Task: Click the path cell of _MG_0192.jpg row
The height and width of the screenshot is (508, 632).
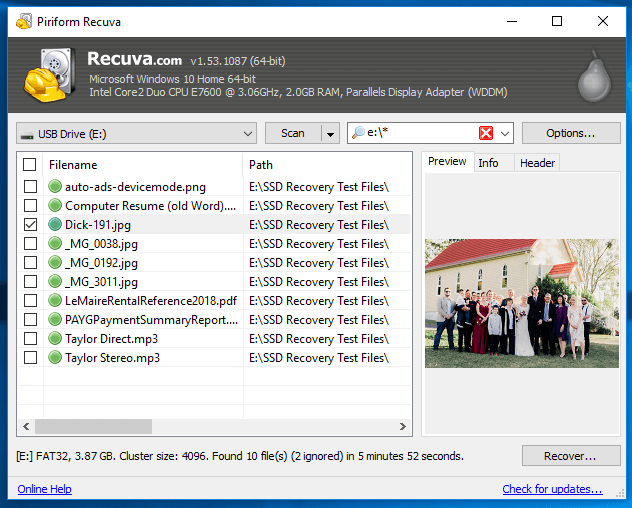Action: 327,262
